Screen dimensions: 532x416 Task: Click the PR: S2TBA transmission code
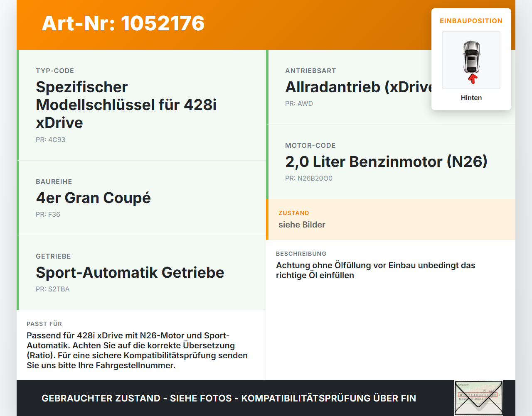53,289
